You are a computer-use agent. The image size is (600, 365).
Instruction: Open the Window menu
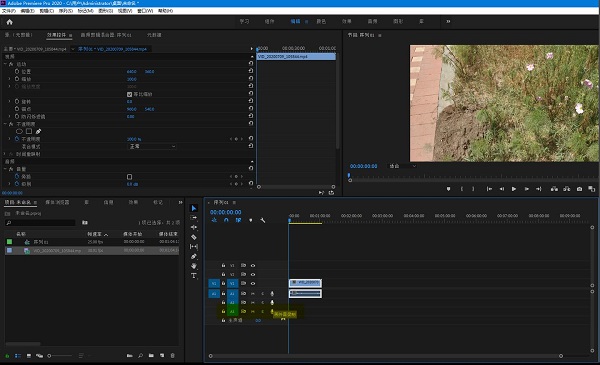[x=145, y=11]
